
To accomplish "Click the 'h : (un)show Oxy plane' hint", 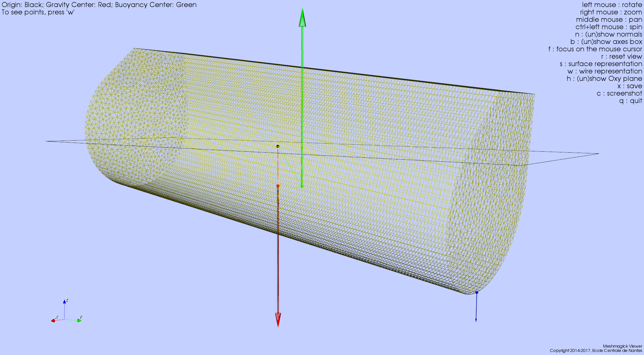I will tap(604, 79).
